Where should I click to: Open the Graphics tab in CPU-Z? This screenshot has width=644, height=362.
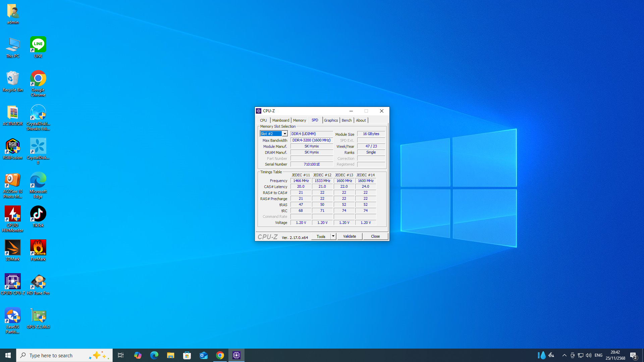(331, 120)
